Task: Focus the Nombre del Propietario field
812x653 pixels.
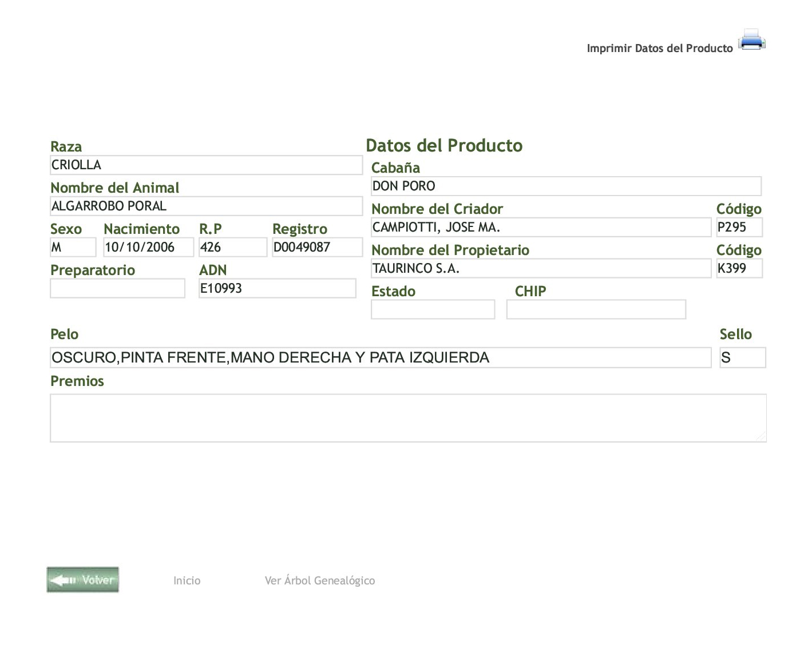Action: (541, 269)
